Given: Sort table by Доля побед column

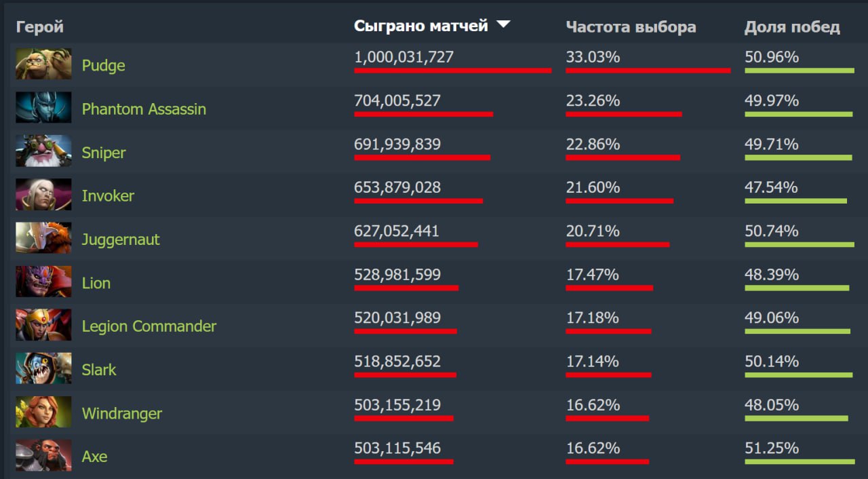Looking at the screenshot, I should click(x=792, y=27).
